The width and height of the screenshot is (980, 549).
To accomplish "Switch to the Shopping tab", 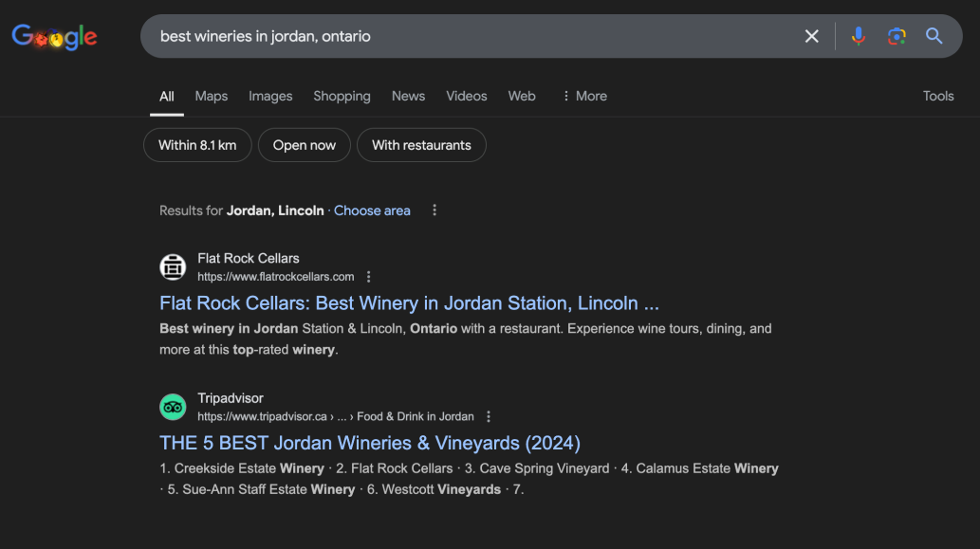I will pos(342,96).
